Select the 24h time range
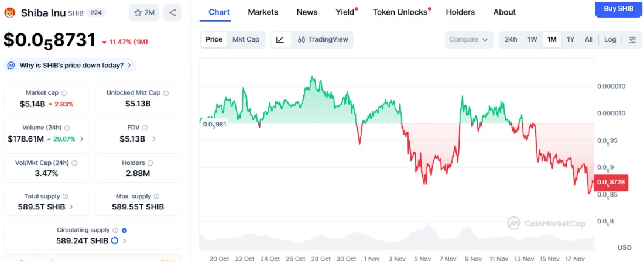Image resolution: width=644 pixels, height=265 pixels. (x=511, y=39)
